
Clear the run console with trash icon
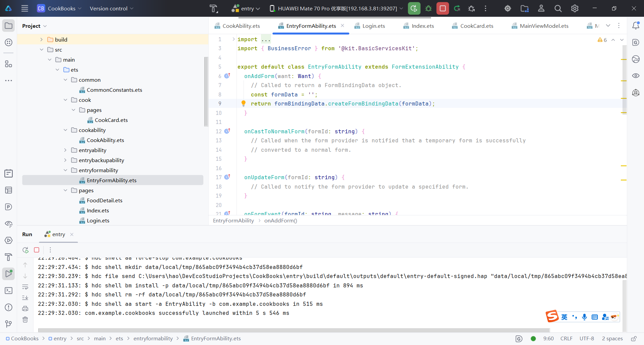[25, 320]
